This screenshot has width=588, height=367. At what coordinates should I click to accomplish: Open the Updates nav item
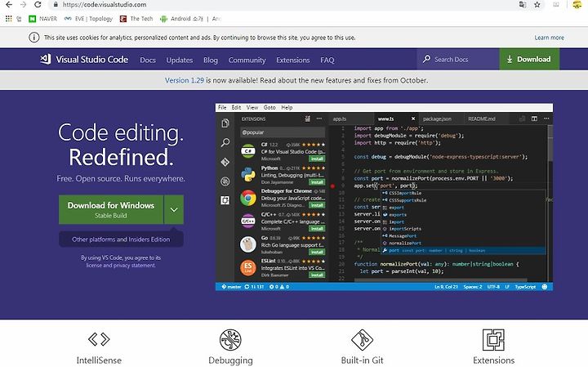click(179, 60)
